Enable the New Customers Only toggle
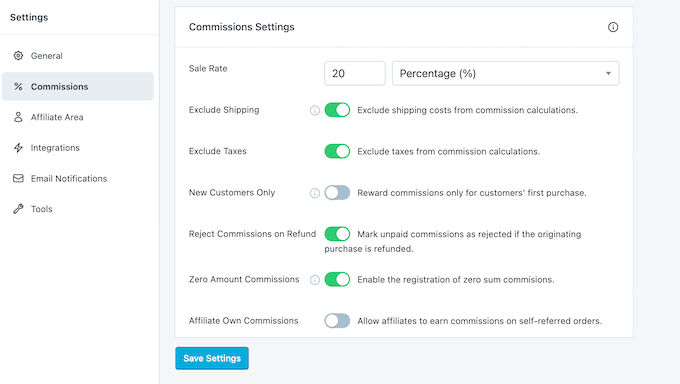This screenshot has height=384, width=680. coord(337,192)
